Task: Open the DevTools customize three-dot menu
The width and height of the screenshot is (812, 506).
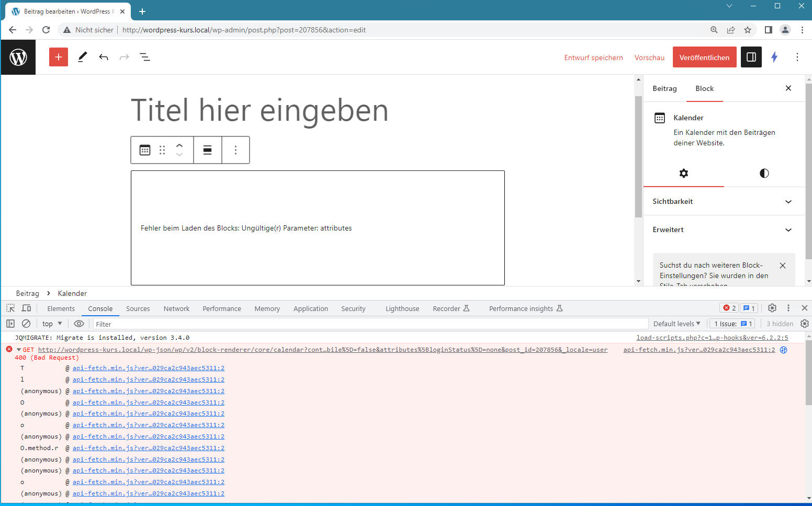Action: (x=788, y=308)
